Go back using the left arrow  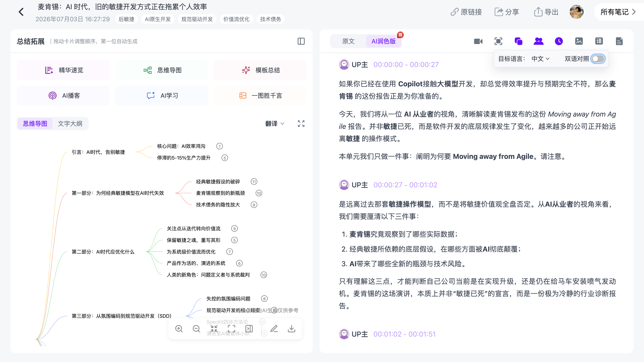click(x=21, y=12)
